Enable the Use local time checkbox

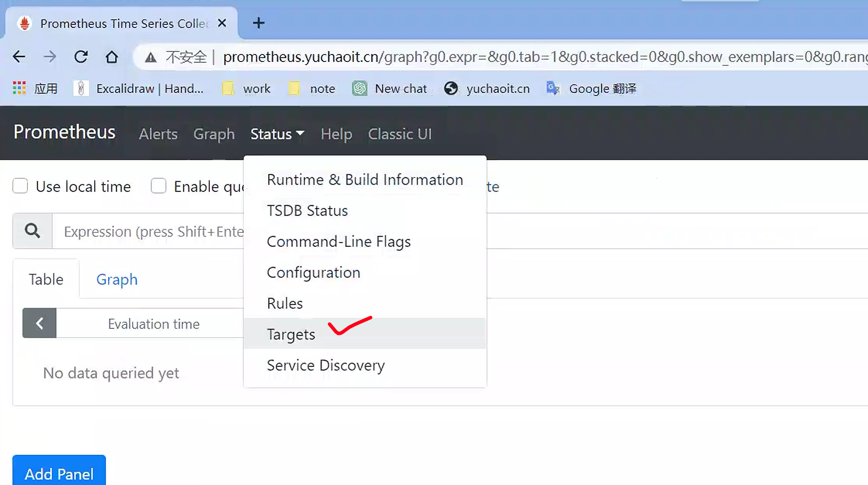(20, 186)
